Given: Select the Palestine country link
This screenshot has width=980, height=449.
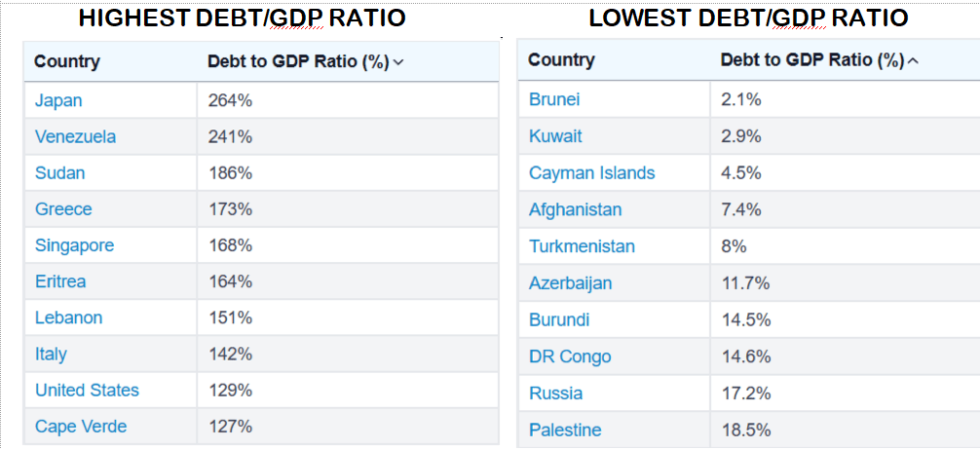Looking at the screenshot, I should click(565, 430).
